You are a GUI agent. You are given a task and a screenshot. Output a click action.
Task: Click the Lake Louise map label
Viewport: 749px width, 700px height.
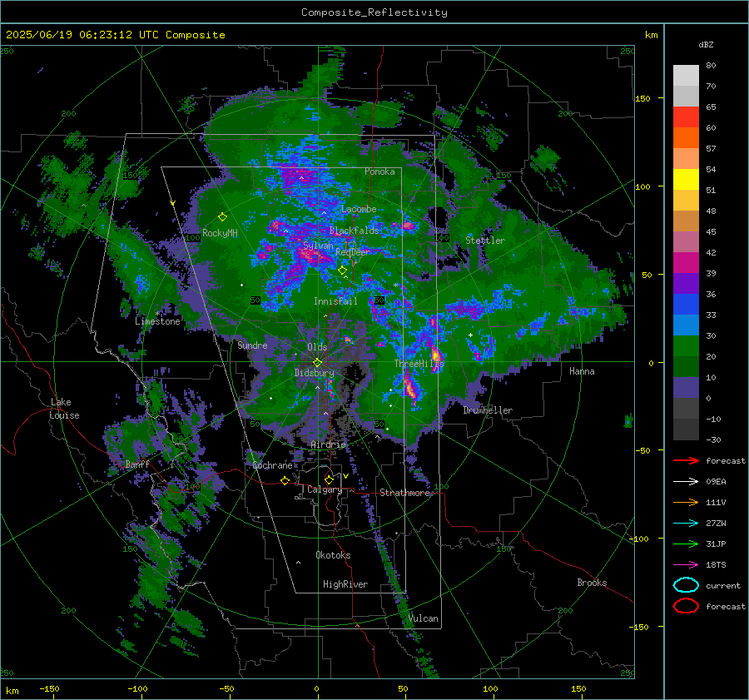(64, 409)
